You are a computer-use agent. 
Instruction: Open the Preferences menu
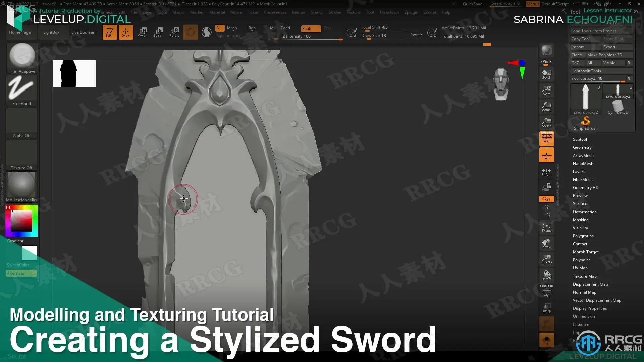275,12
